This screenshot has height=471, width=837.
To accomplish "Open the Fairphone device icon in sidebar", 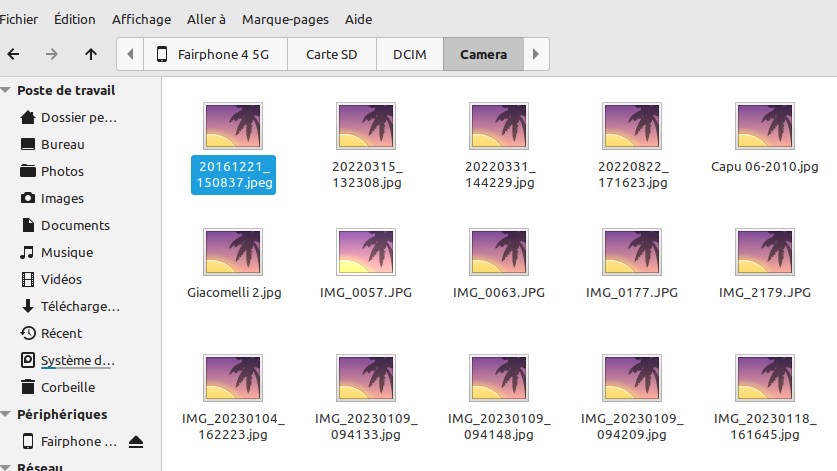I will click(28, 441).
